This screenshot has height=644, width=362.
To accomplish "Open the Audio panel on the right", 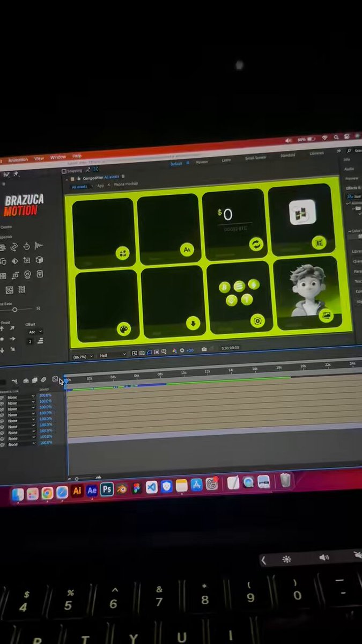I will point(349,169).
